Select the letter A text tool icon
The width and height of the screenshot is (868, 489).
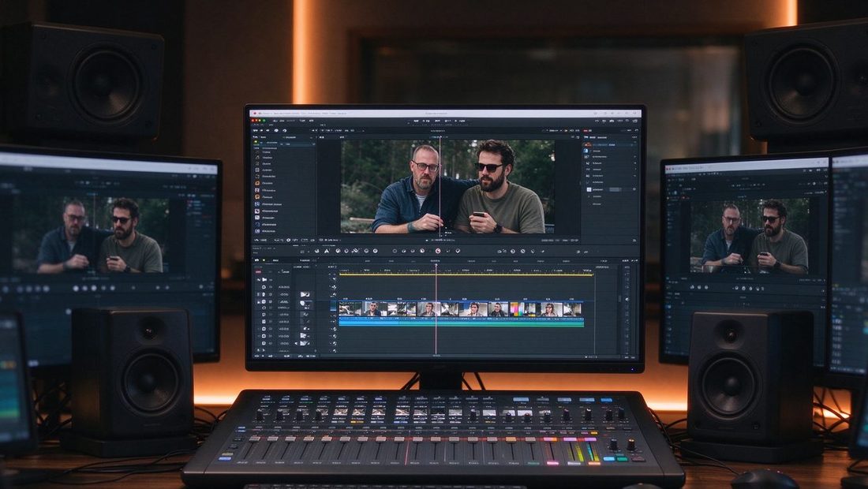[327, 251]
